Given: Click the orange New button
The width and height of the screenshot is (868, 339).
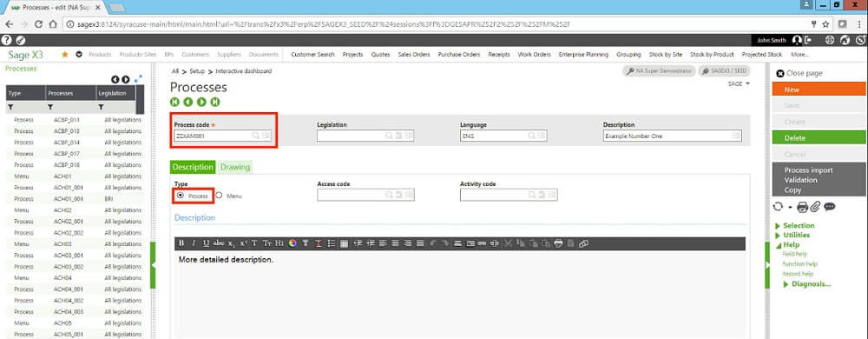Looking at the screenshot, I should coord(819,90).
